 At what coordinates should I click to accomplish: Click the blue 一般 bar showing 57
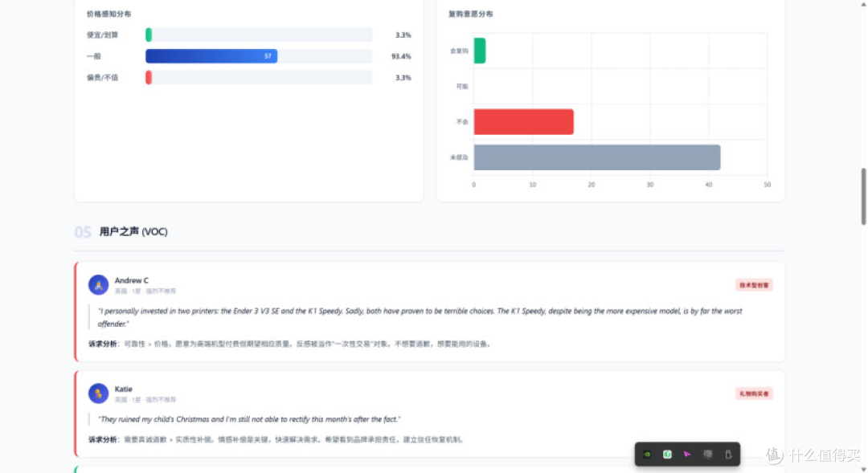pyautogui.click(x=211, y=56)
